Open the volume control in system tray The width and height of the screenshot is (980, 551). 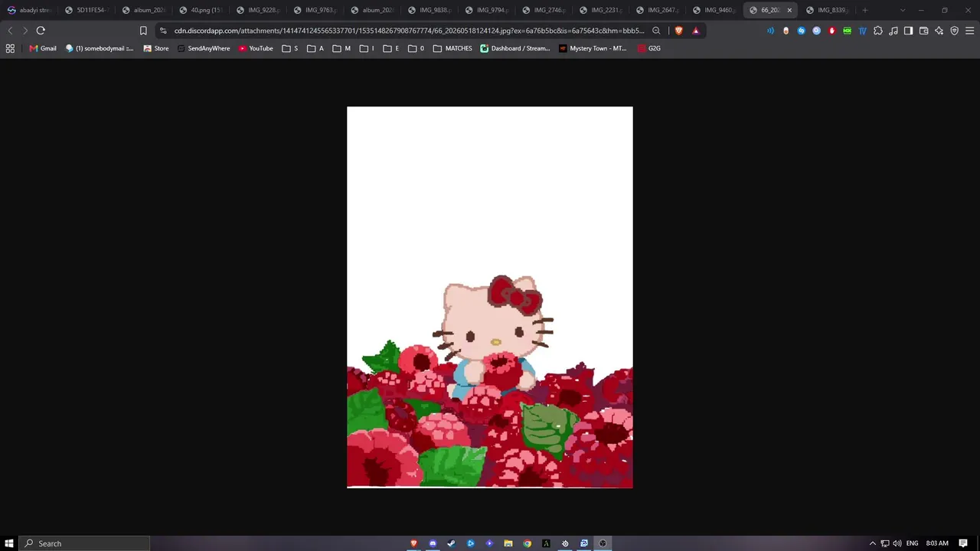[x=897, y=543]
